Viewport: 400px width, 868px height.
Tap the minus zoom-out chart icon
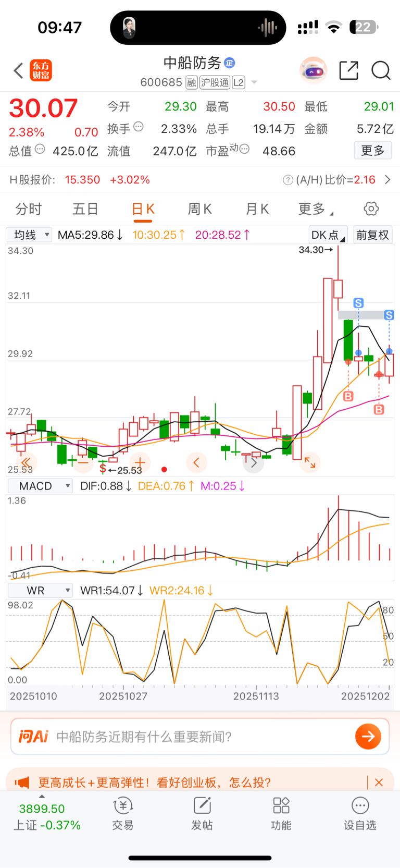click(x=83, y=462)
